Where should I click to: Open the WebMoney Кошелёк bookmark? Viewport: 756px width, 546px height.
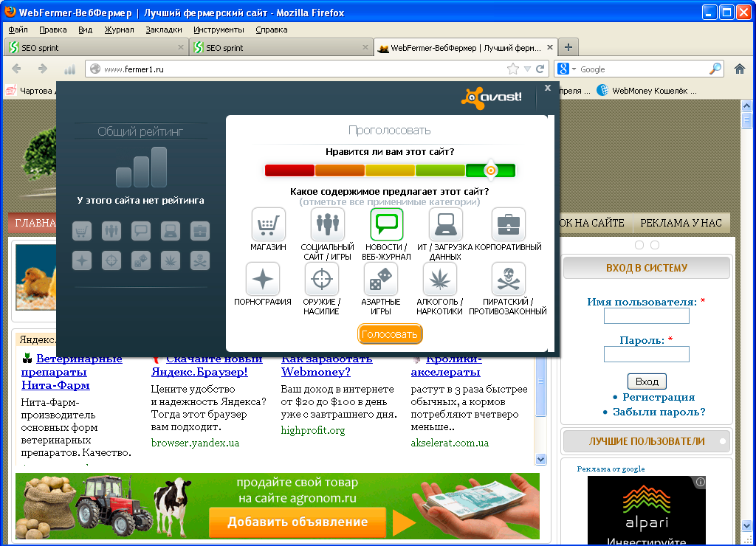coord(647,91)
